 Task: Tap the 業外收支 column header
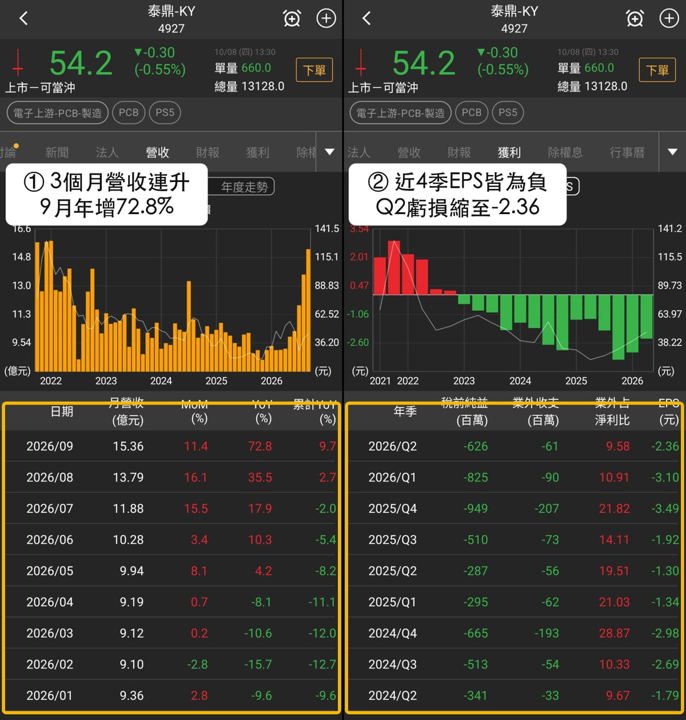click(x=536, y=411)
